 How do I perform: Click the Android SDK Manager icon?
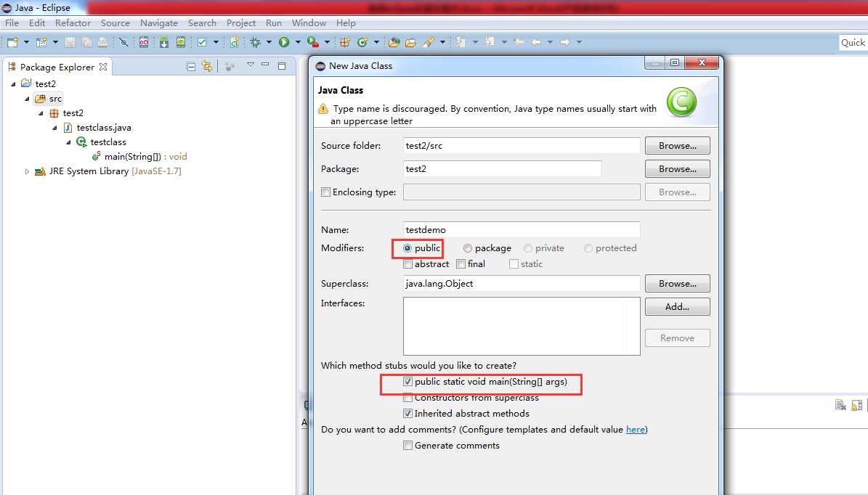coord(164,42)
